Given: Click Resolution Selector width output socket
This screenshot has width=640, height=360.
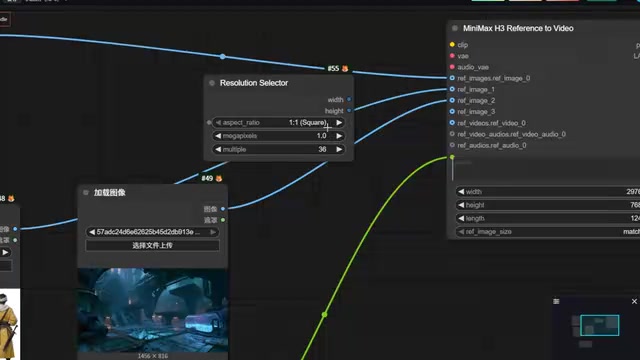Looking at the screenshot, I should [x=349, y=99].
